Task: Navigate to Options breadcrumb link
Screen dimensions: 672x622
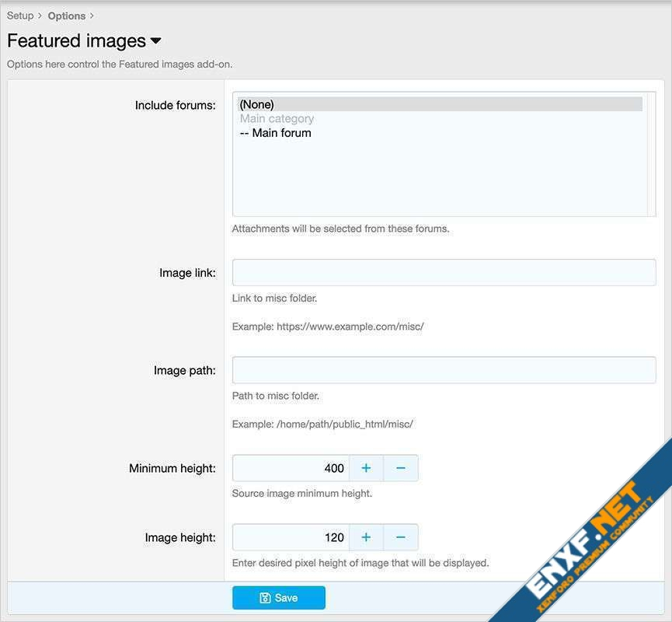Action: [x=67, y=16]
